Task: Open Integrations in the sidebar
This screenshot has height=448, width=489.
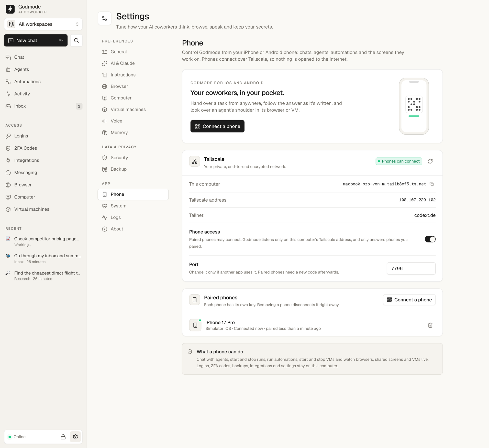Action: pyautogui.click(x=43, y=160)
